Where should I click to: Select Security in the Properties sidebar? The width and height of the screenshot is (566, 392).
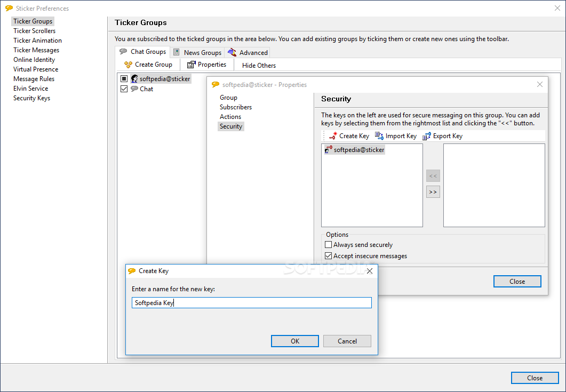pyautogui.click(x=230, y=126)
